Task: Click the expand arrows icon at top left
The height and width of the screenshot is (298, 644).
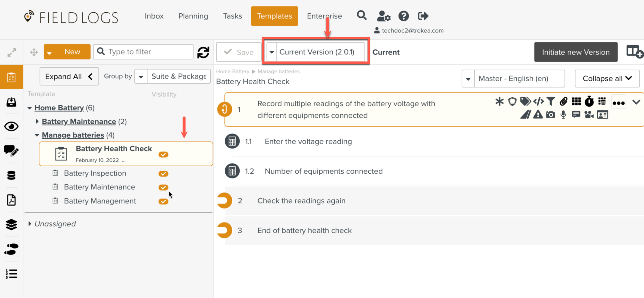Action: pyautogui.click(x=12, y=52)
